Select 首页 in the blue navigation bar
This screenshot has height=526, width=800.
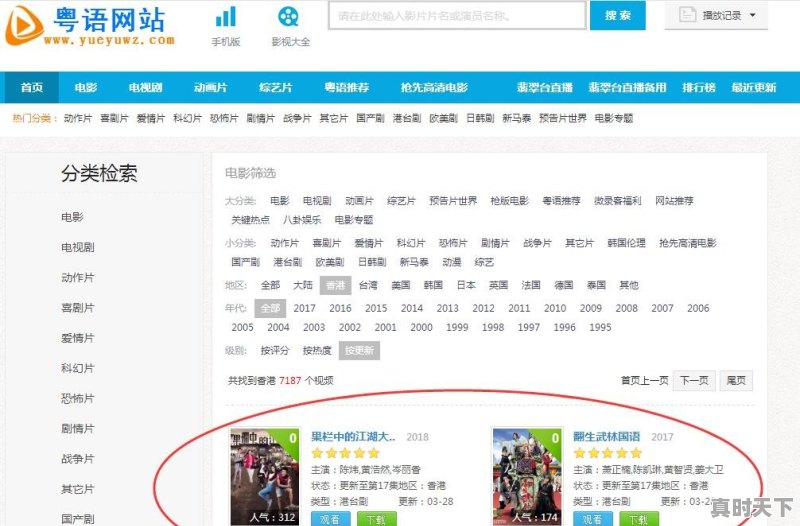(32, 88)
